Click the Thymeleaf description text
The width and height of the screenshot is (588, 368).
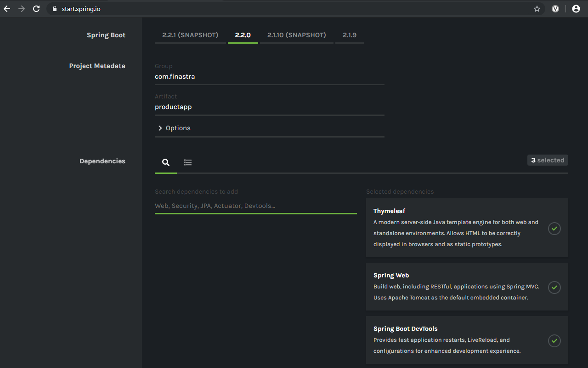pyautogui.click(x=456, y=233)
